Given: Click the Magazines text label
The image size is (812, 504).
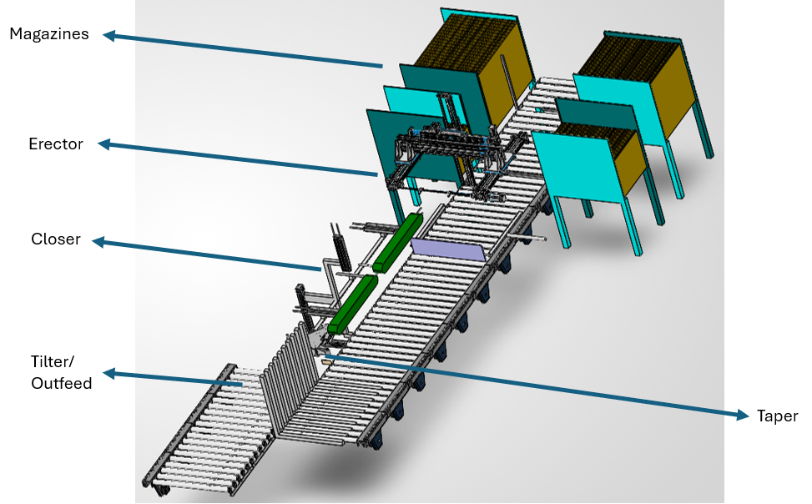Looking at the screenshot, I should (x=48, y=34).
